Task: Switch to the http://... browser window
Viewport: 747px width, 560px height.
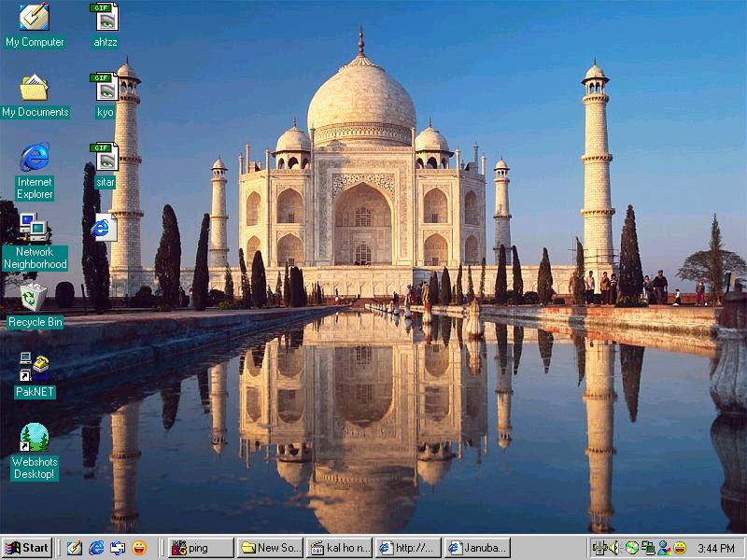Action: 408,548
